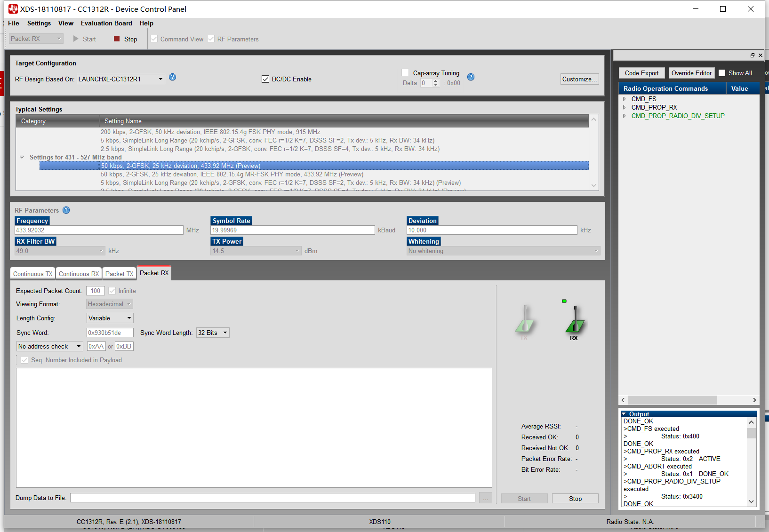Open the Settings menu
The width and height of the screenshot is (769, 532).
tap(39, 23)
